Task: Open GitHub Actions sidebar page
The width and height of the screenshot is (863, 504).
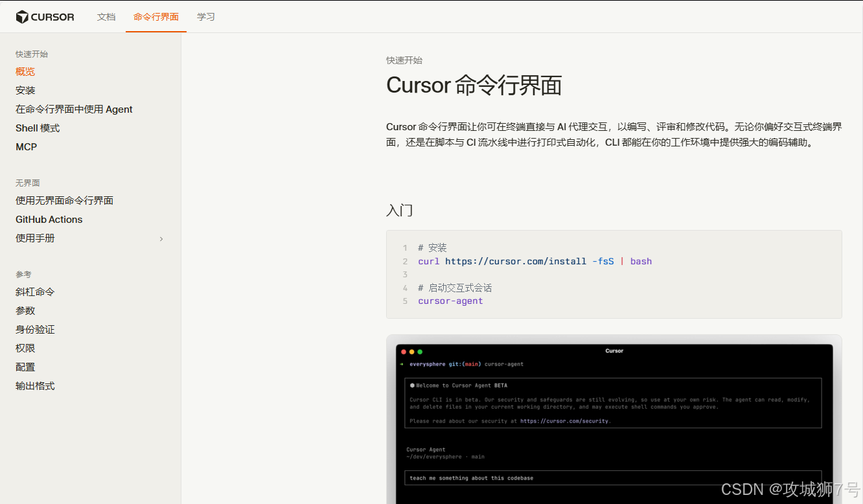Action: 49,220
